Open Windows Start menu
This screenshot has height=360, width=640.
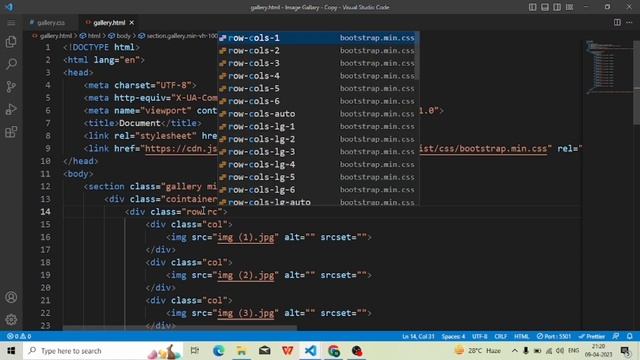click(x=11, y=351)
